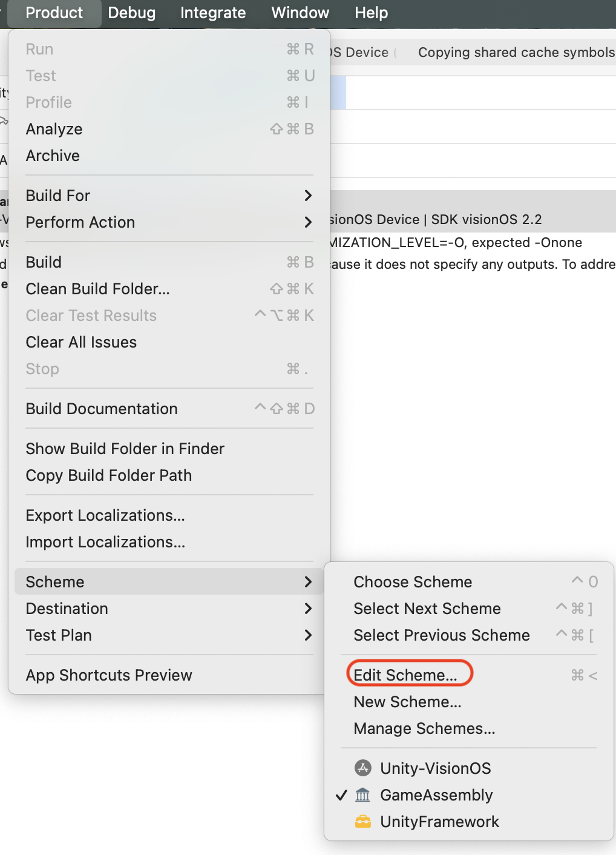Open the Integrate menu
616x855 pixels.
pos(212,13)
